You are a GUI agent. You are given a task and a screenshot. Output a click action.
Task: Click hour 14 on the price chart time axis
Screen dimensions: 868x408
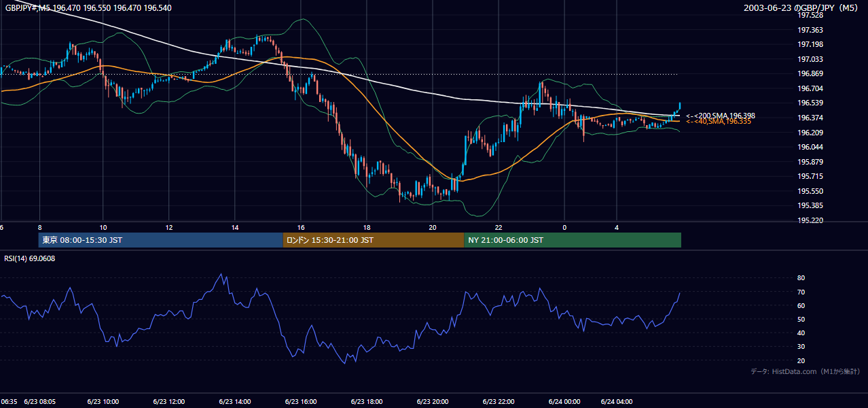[235, 228]
